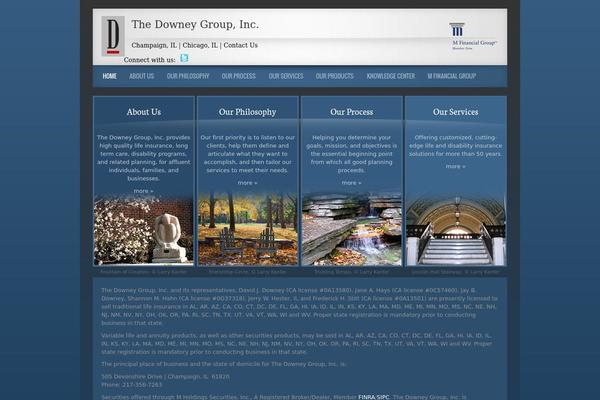Open the SIPC link in footer
The width and height of the screenshot is (600, 400).
click(x=383, y=397)
